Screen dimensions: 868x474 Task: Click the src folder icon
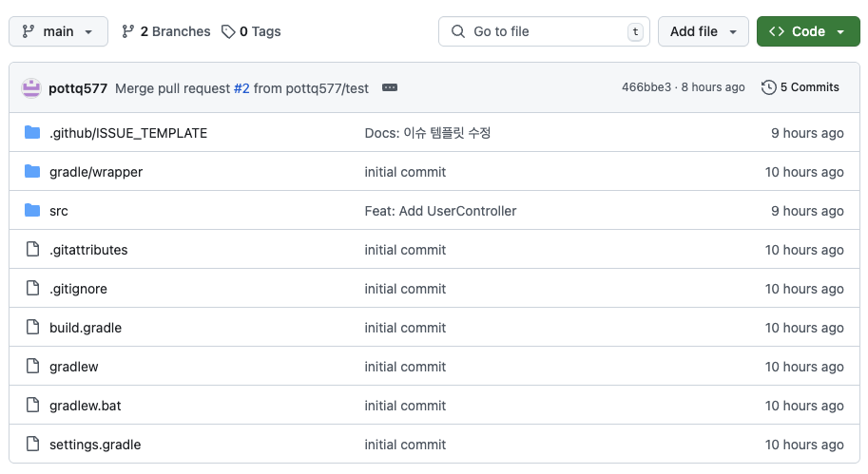(x=32, y=211)
